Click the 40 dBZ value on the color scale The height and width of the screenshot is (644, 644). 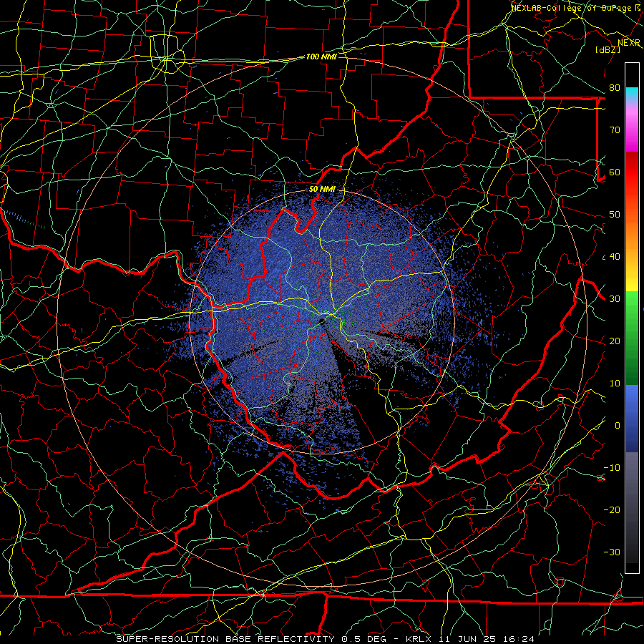(x=615, y=257)
